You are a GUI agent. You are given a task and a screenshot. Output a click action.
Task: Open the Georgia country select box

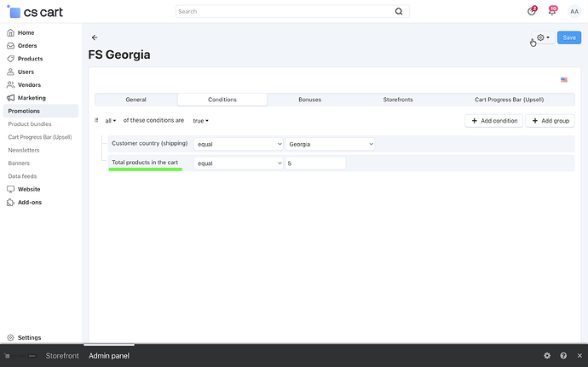(x=330, y=144)
